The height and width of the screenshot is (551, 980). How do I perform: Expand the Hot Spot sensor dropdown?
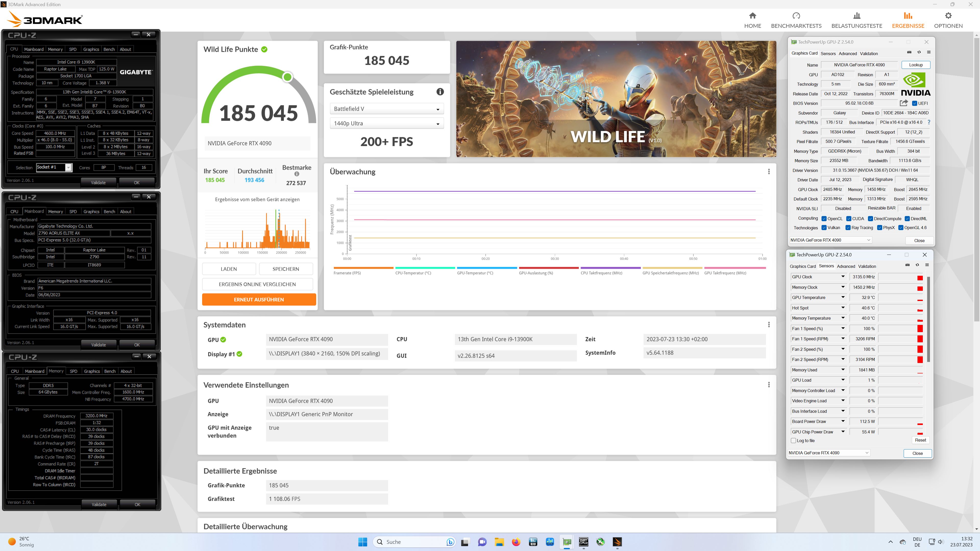tap(843, 308)
